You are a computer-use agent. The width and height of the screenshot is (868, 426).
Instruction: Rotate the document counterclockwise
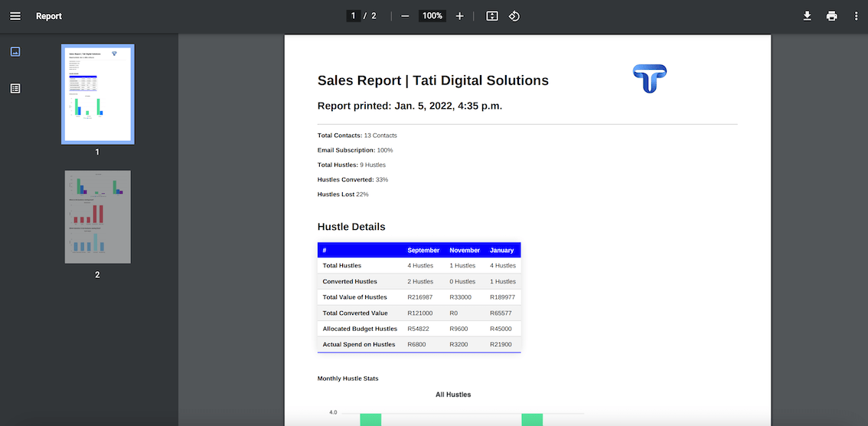tap(514, 16)
